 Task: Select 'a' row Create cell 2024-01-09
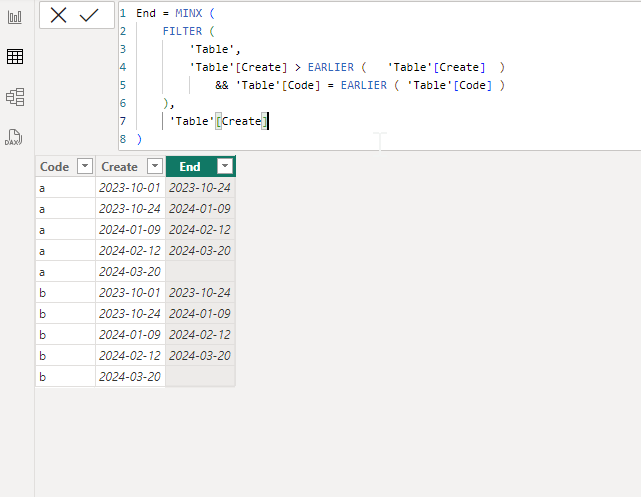click(x=130, y=230)
